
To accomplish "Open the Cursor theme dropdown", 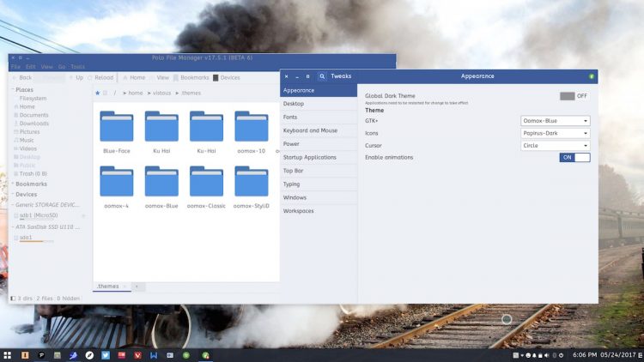I will coord(556,145).
